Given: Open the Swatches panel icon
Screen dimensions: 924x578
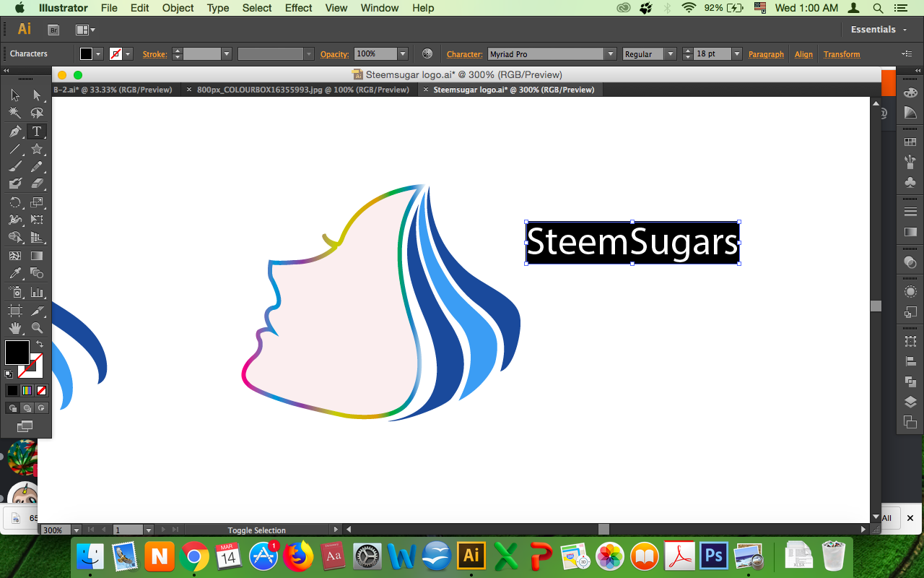Looking at the screenshot, I should pyautogui.click(x=910, y=142).
